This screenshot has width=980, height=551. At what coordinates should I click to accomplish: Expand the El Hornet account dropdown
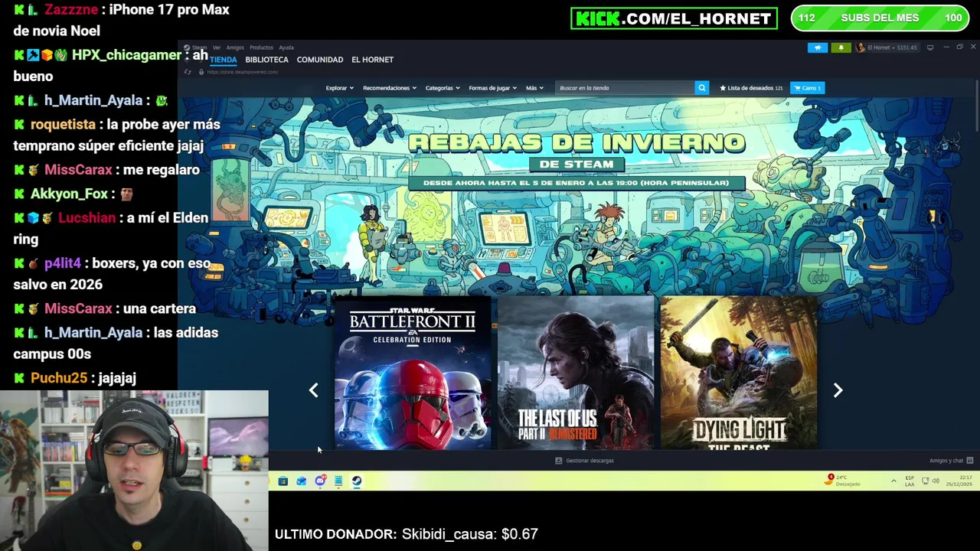coord(887,47)
